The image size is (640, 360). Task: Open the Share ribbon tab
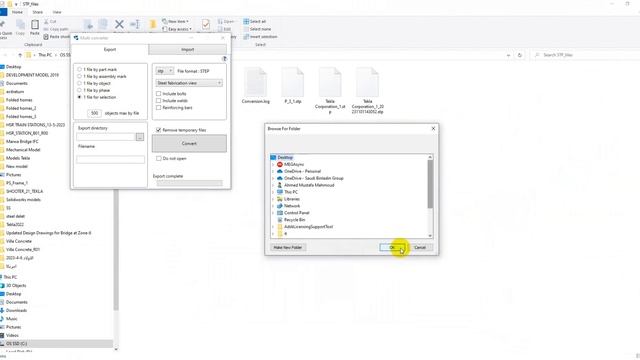click(x=38, y=12)
